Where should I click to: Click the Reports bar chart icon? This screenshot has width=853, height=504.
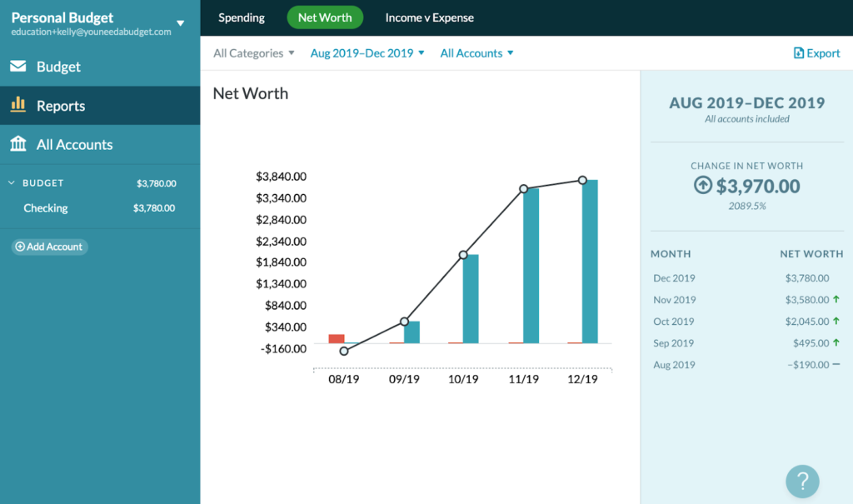tap(18, 104)
